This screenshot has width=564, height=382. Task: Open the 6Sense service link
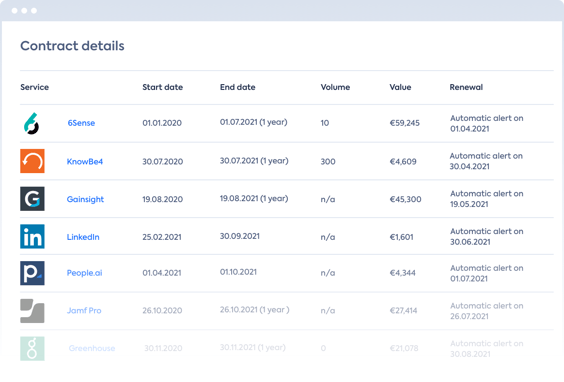pos(81,123)
